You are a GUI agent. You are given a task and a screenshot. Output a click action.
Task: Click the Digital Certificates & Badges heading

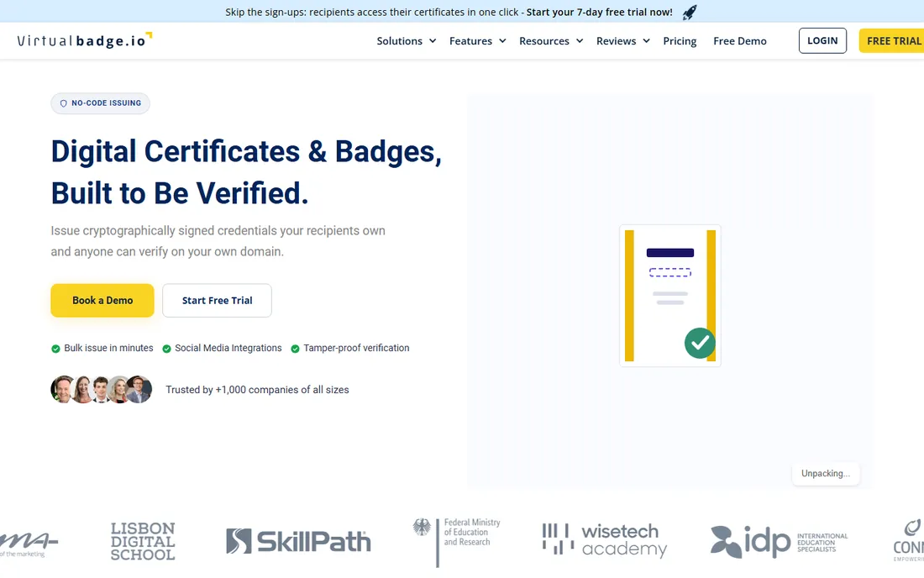pyautogui.click(x=246, y=172)
